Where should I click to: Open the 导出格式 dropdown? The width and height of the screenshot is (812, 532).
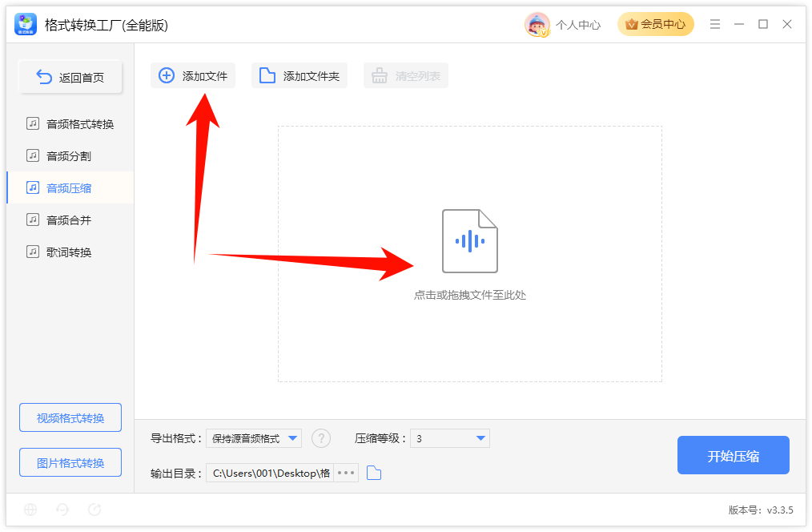[254, 438]
